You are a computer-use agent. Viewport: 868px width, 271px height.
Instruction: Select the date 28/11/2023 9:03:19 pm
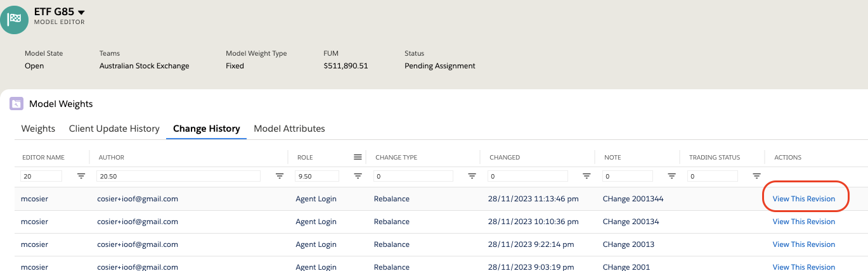(531, 267)
